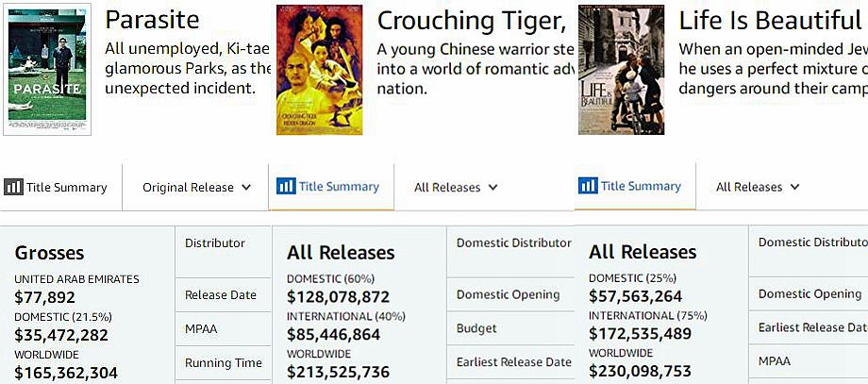
Task: Click the bar chart icon beside Parasite's Title Summary
Action: (x=13, y=187)
